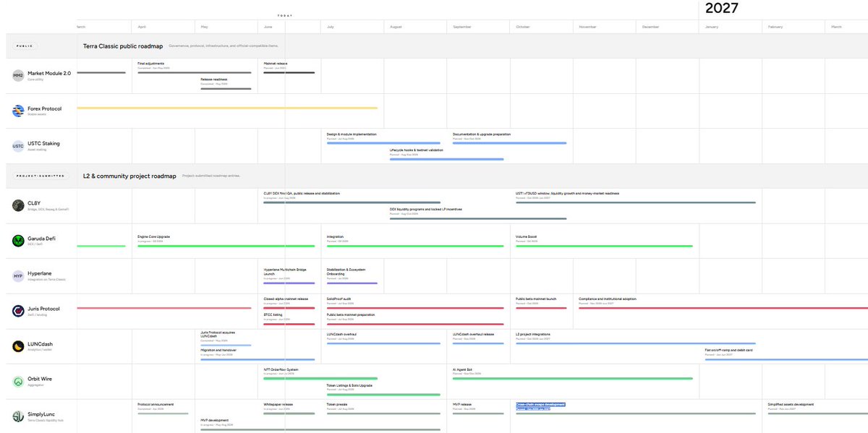The height and width of the screenshot is (433, 868).
Task: Open the LUNCdash project name
Action: 41,344
